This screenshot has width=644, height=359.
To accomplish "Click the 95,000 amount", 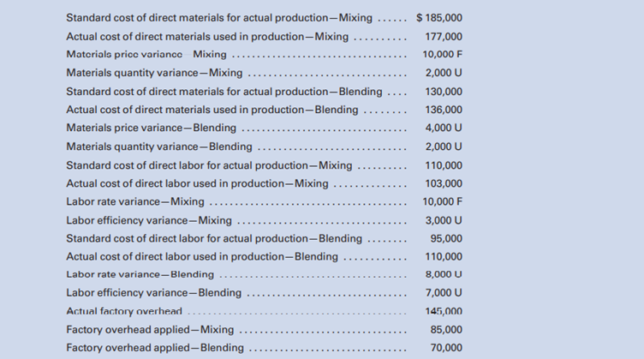I will point(445,238).
